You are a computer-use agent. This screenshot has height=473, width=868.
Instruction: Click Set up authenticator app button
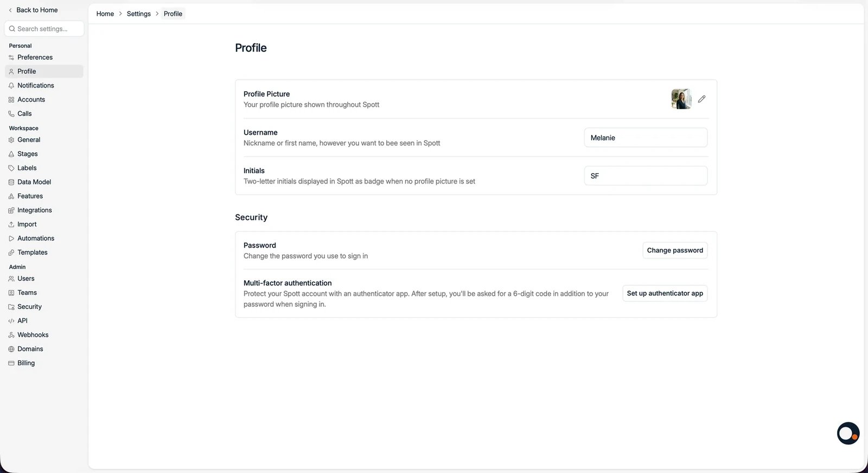(665, 293)
